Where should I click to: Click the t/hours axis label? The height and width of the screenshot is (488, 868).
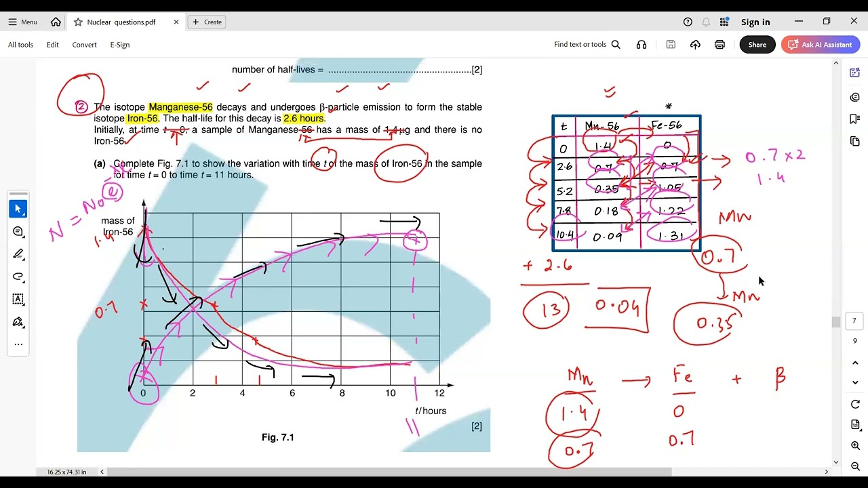(x=431, y=411)
